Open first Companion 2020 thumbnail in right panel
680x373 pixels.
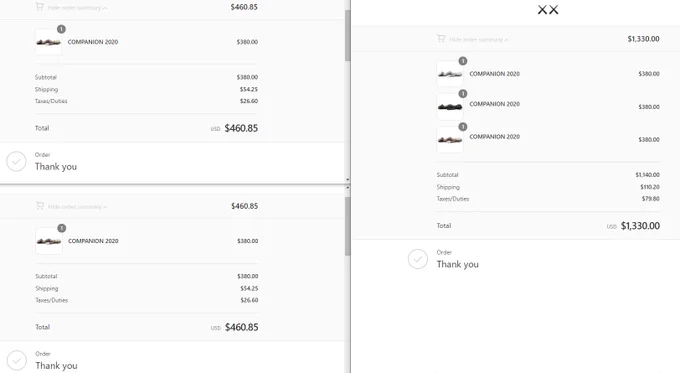click(450, 74)
